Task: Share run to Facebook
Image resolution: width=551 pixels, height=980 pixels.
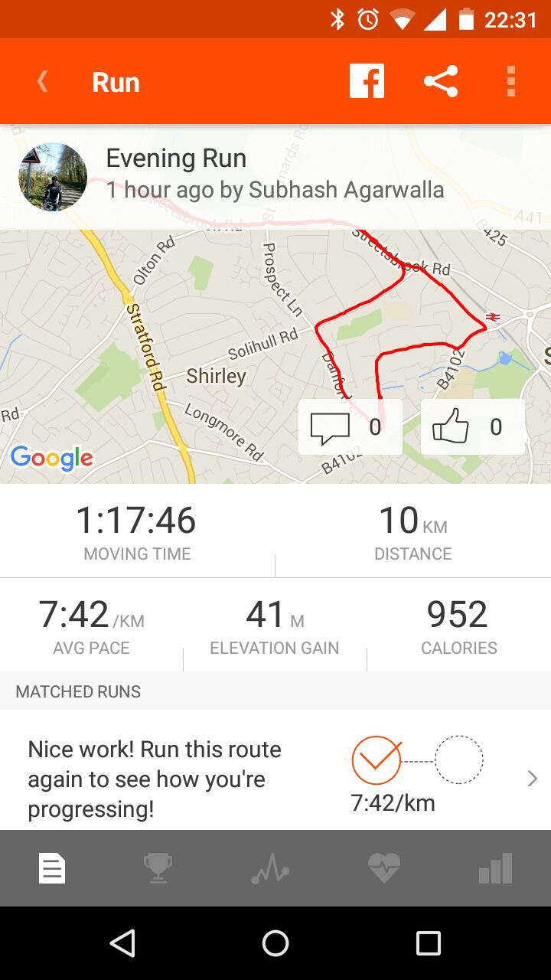Action: (367, 81)
